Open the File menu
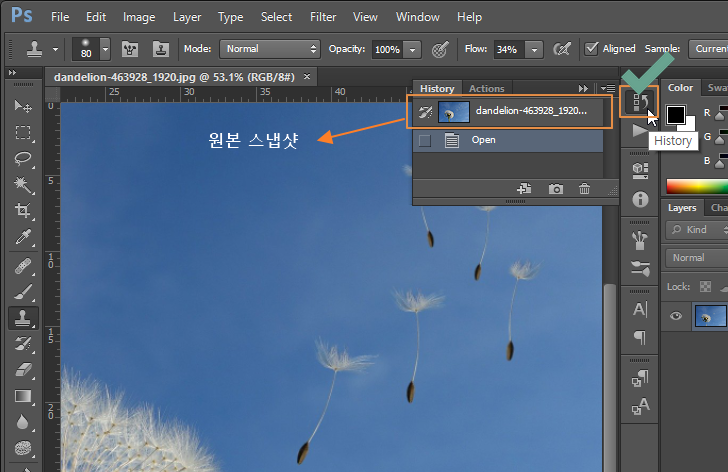The image size is (728, 472). pos(60,17)
